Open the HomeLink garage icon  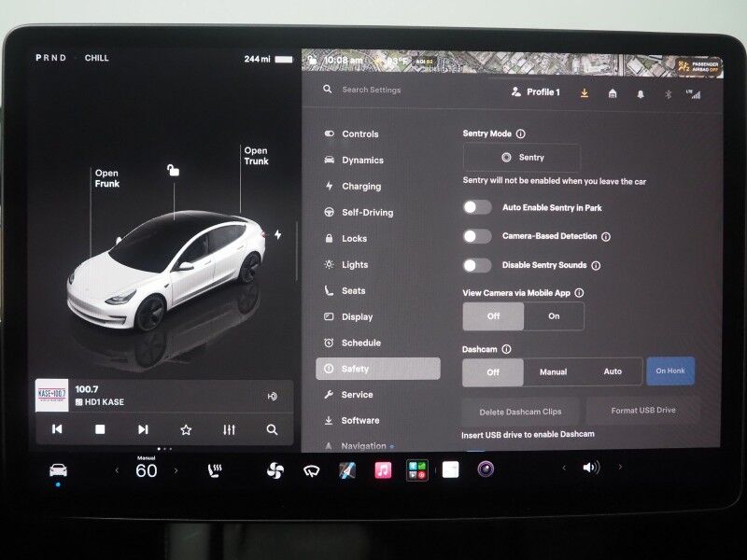coord(613,93)
